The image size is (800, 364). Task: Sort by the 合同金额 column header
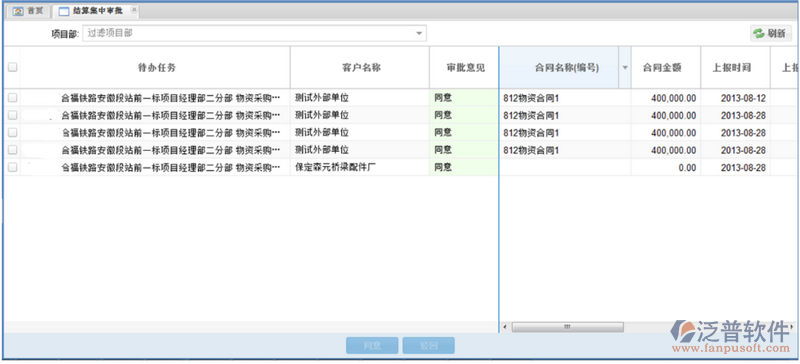tap(665, 67)
